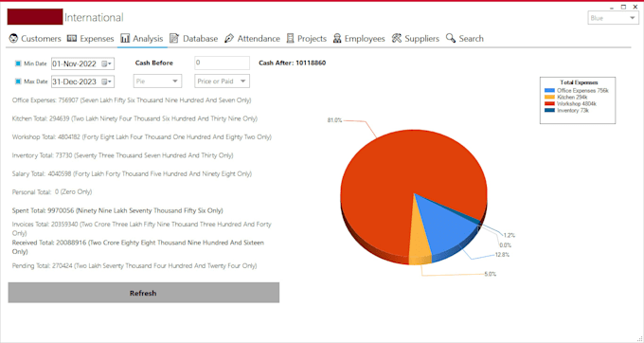Click the Office Expenses: 756907 line
Viewport: 644px width, 343px height.
click(x=132, y=100)
